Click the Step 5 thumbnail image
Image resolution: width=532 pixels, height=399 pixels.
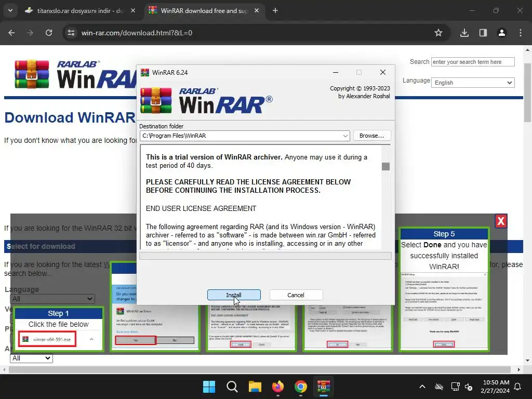(x=444, y=311)
